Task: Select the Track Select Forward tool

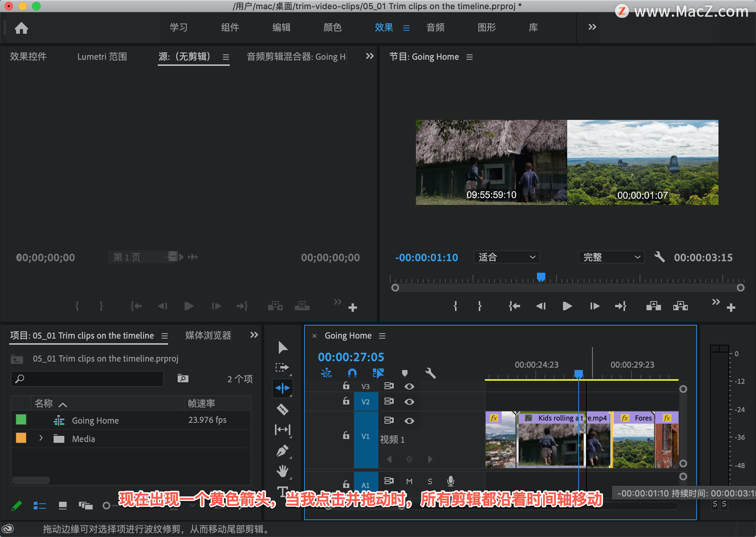Action: tap(282, 367)
